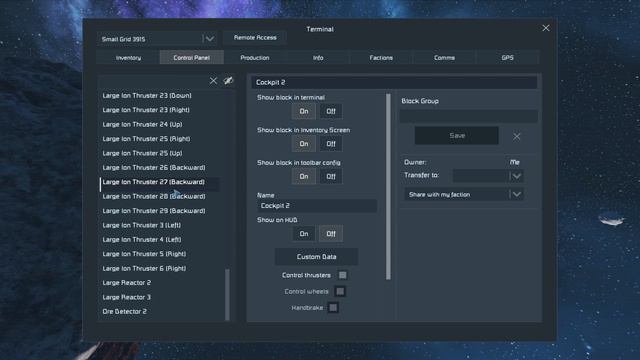
Task: Toggle Control wheels checkbox
Action: tap(340, 291)
